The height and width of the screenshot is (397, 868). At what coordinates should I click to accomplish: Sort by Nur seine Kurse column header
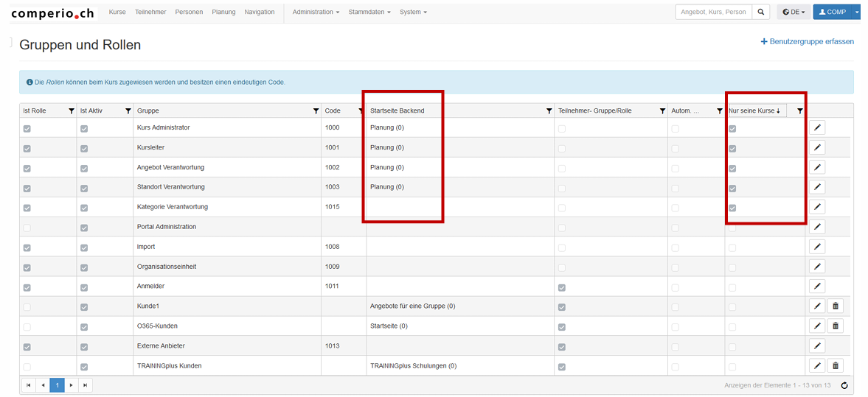(754, 110)
